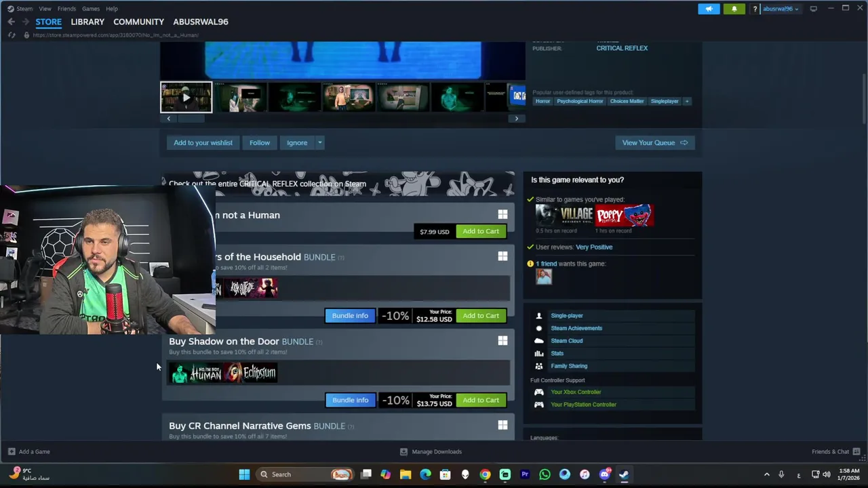Go back with the navigation arrow
Image resolution: width=868 pixels, height=488 pixels.
[x=12, y=22]
